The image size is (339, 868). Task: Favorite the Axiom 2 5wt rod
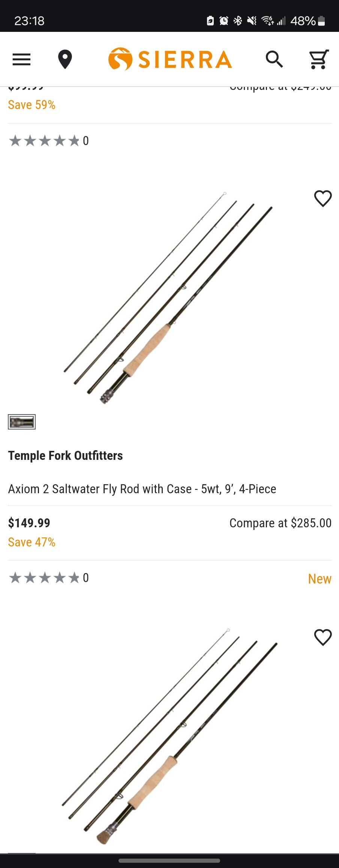(x=322, y=198)
